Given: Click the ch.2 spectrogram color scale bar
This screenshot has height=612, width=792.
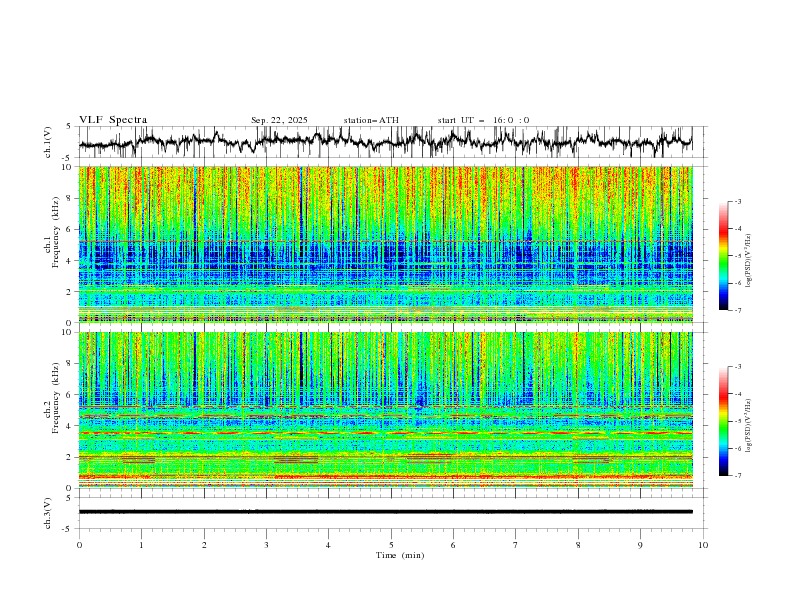Looking at the screenshot, I should tap(724, 421).
